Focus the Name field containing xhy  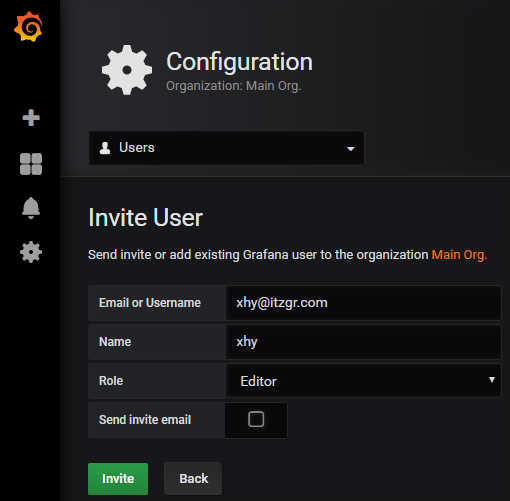[363, 342]
